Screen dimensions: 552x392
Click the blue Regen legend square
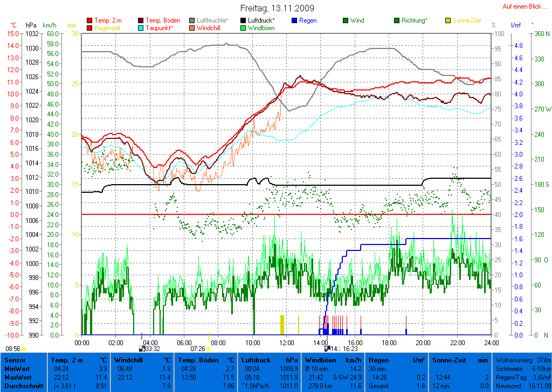pos(294,20)
